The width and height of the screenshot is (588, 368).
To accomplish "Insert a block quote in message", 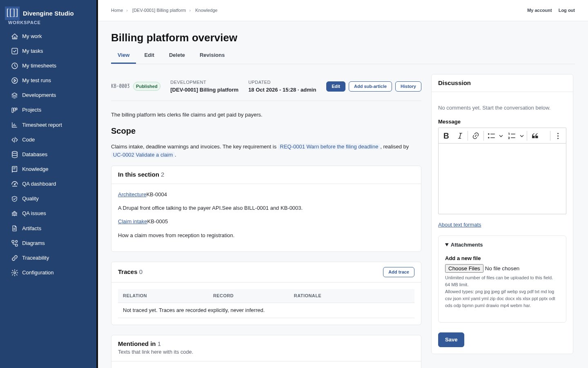I will [x=535, y=136].
